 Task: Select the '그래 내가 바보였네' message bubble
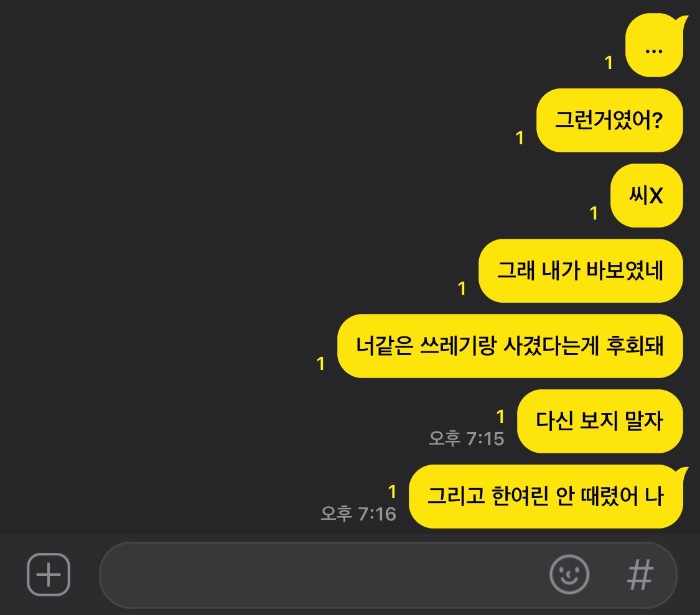[x=581, y=271]
